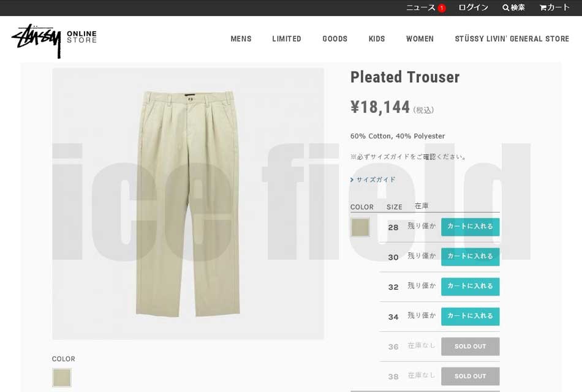Click the search magnifier icon

click(x=505, y=8)
